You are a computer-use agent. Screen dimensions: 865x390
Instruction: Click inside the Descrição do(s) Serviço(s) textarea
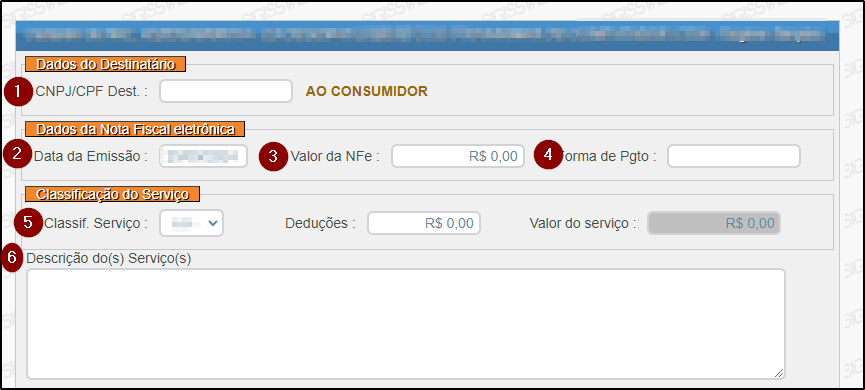(x=406, y=324)
